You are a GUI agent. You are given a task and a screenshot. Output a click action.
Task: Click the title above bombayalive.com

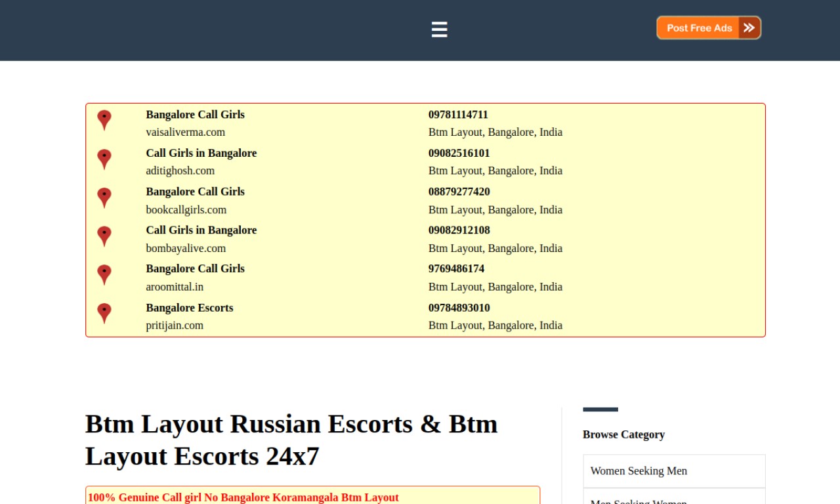[x=201, y=230]
